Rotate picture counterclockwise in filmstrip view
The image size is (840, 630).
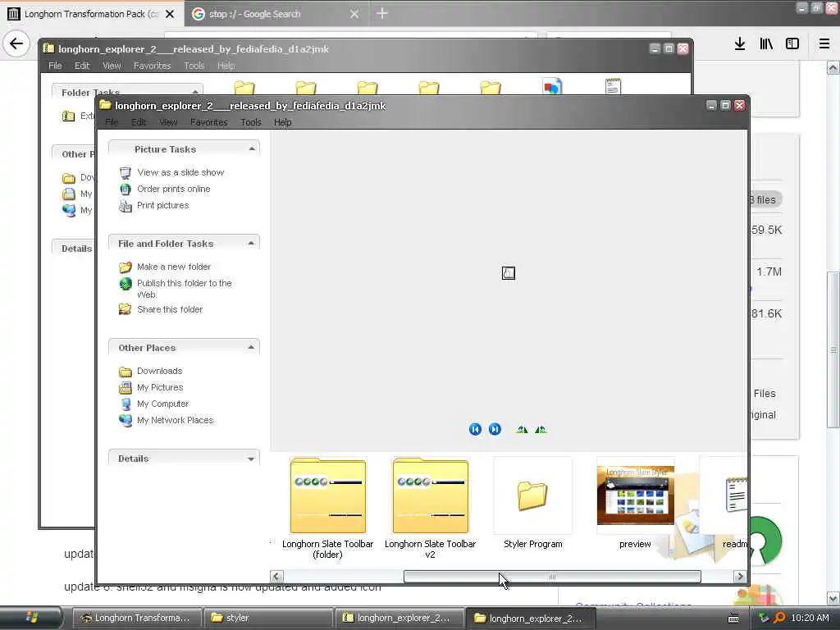[x=541, y=429]
